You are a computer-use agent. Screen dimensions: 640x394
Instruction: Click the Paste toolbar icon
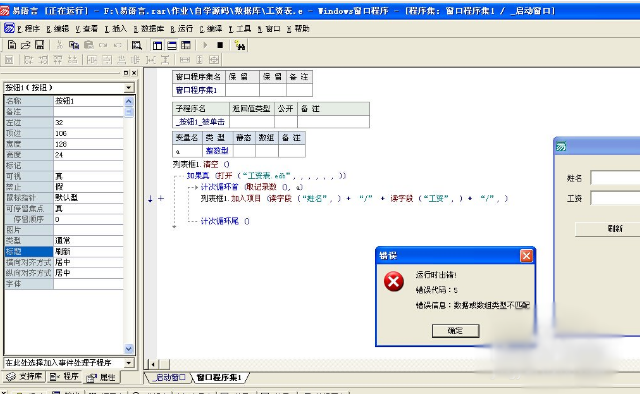click(89, 45)
